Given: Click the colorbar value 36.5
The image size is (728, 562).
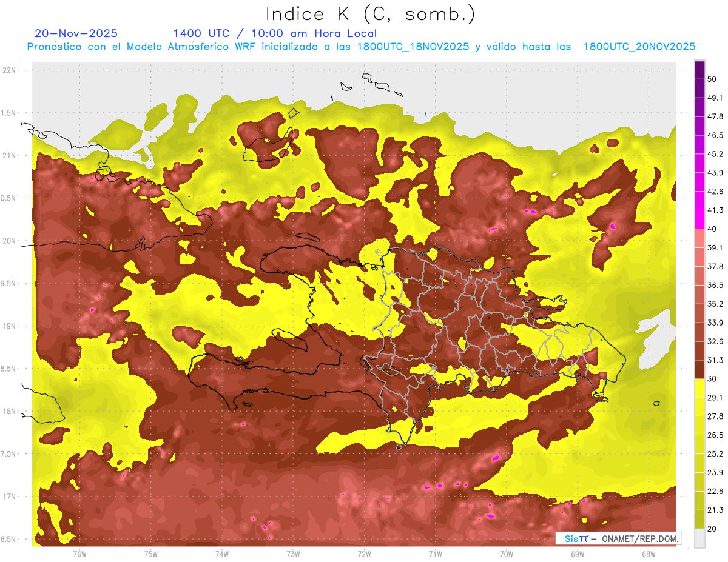Looking at the screenshot, I should click(715, 285).
